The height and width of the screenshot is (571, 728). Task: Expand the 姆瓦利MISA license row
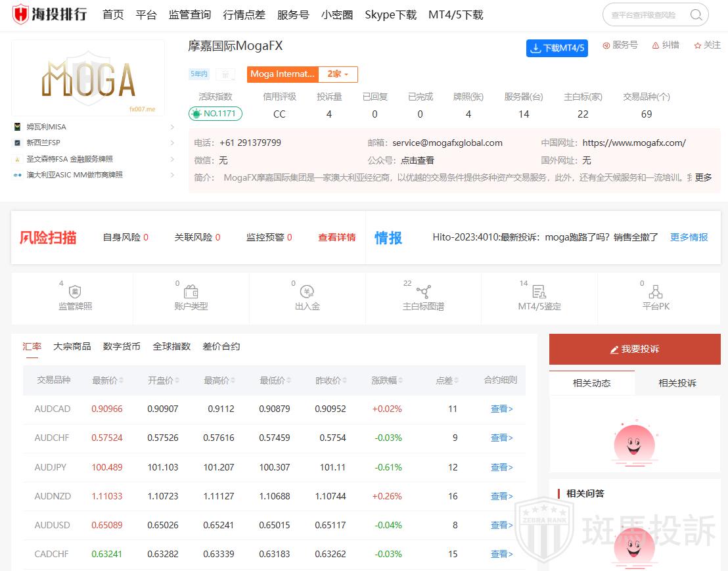coord(172,127)
